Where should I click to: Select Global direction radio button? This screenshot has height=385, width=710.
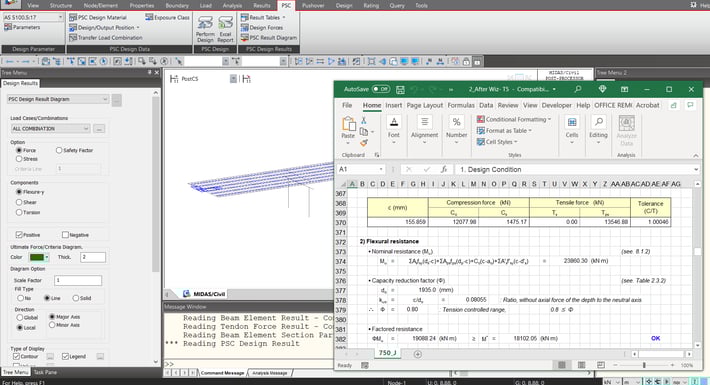point(19,318)
